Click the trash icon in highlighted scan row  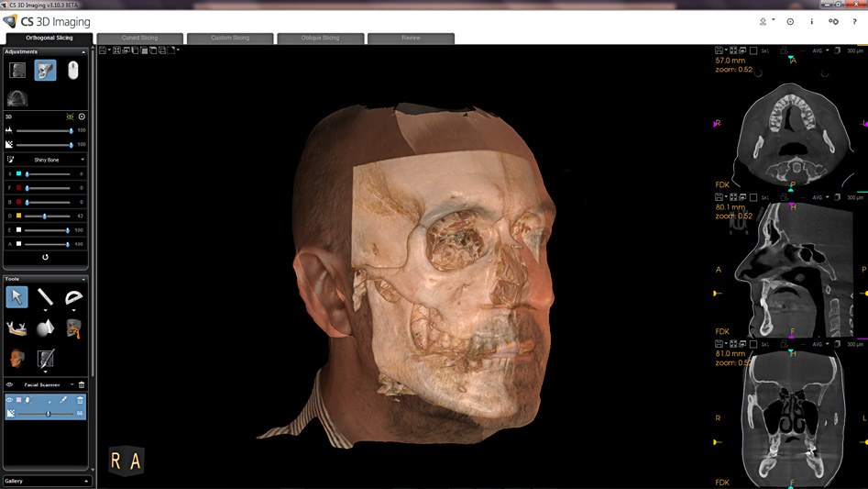coord(81,400)
